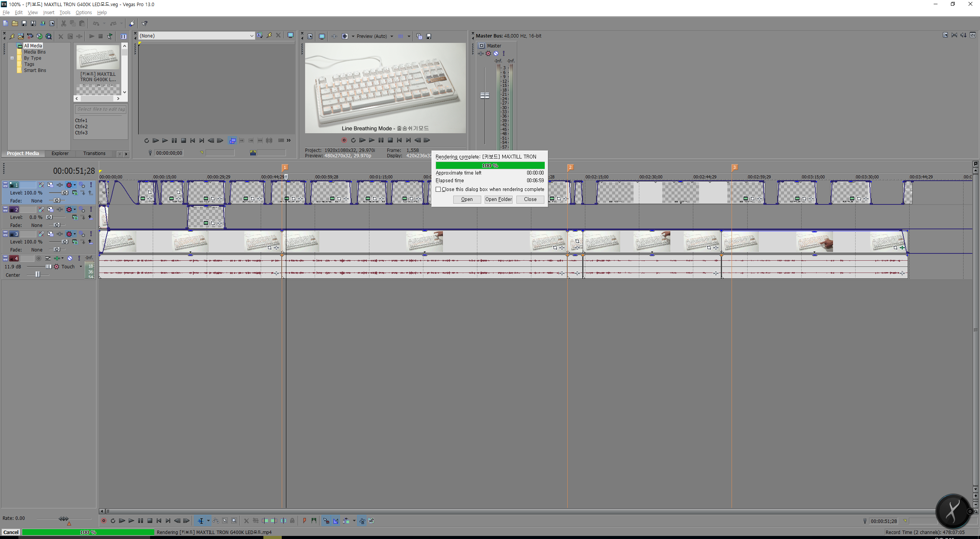Open track 1 automation settings dropdown arrow
980x539 pixels.
pos(75,185)
